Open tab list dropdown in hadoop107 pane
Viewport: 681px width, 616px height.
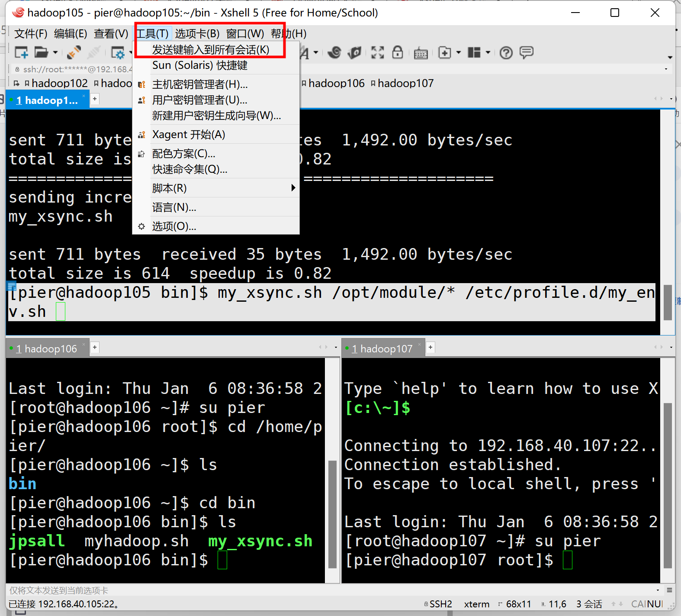(x=671, y=347)
